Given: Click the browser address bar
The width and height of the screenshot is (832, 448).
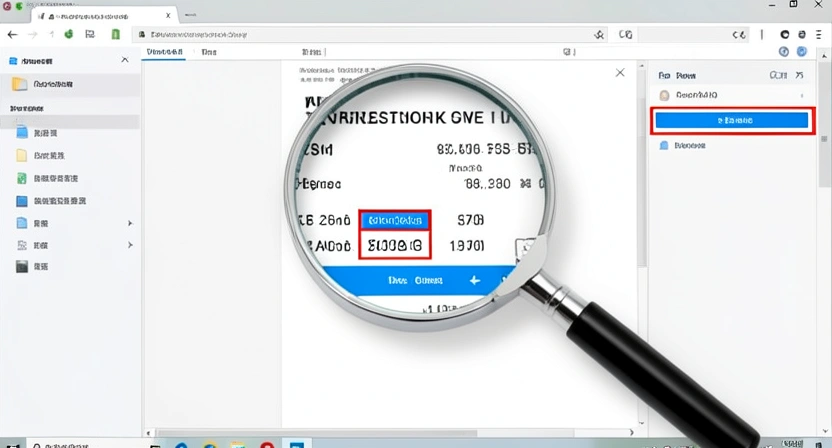Looking at the screenshot, I should (370, 35).
